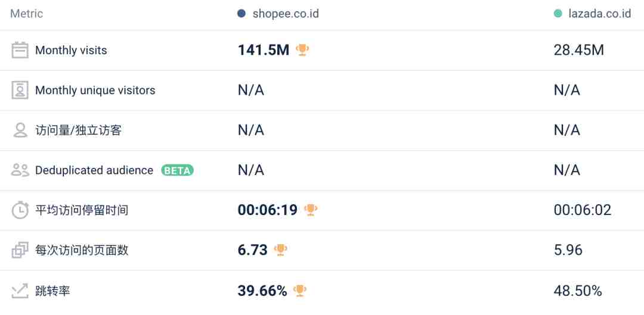Screen dimensions: 644x315
Task: Click the trophy icon next to 6.73
Action: [280, 249]
